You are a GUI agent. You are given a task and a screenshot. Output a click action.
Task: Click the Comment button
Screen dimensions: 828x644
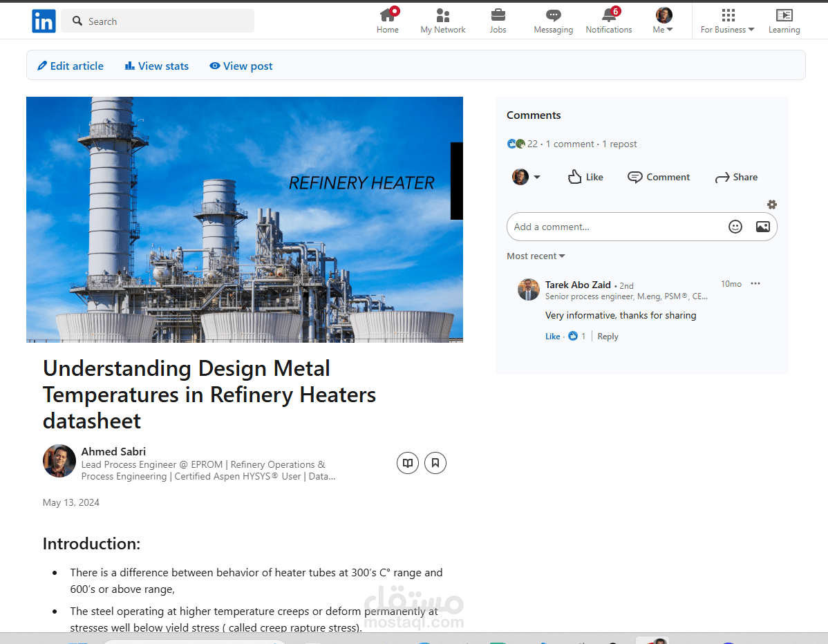659,177
